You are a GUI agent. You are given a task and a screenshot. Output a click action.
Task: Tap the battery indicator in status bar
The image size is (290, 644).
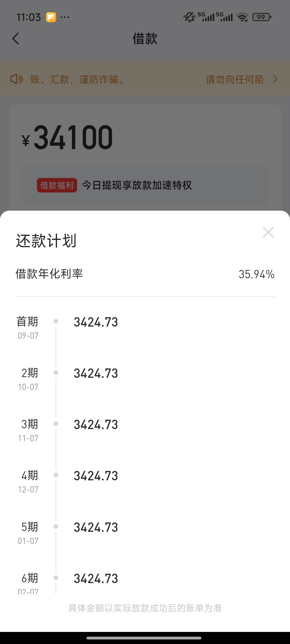(x=262, y=17)
